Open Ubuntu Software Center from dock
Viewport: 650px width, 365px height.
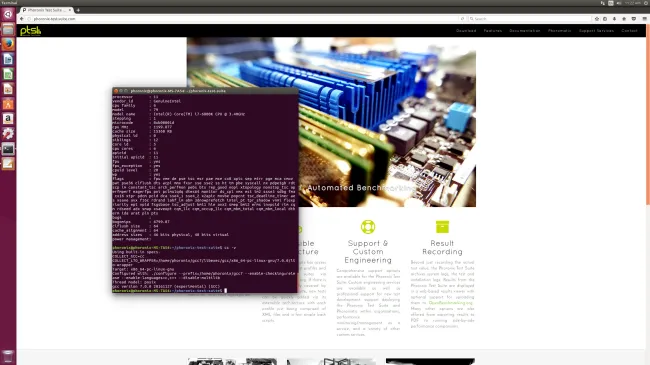click(8, 104)
